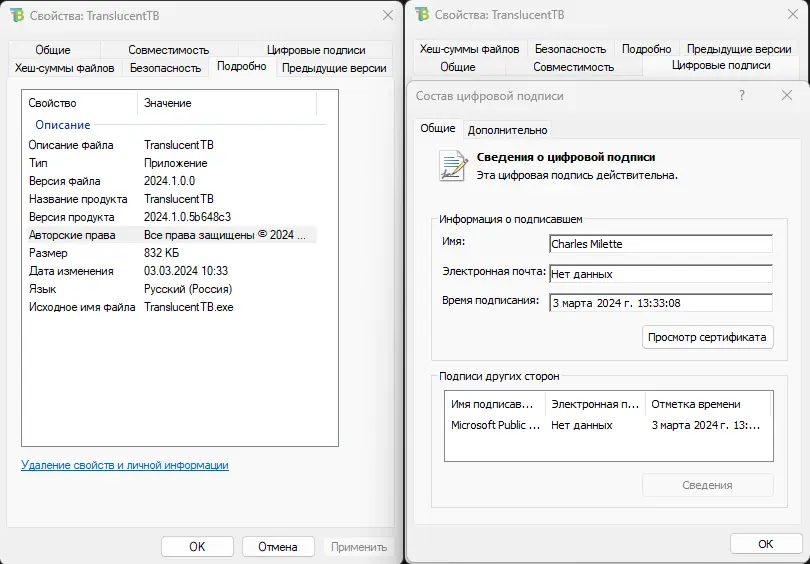Image resolution: width=810 pixels, height=564 pixels.
Task: Open the Совместимость tab in left window
Action: tap(168, 50)
